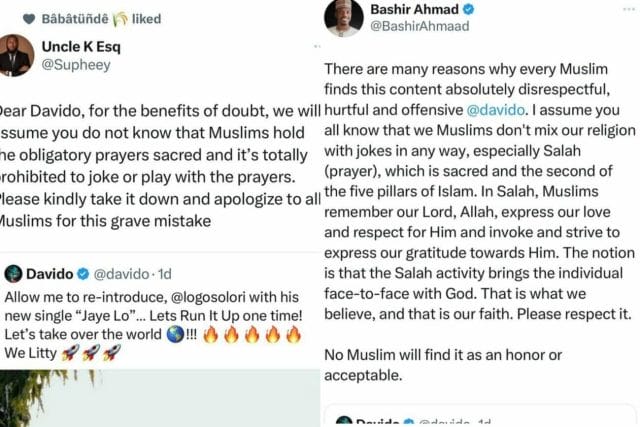640x427 pixels.
Task: Click the @Supheey handle
Action: (x=77, y=66)
